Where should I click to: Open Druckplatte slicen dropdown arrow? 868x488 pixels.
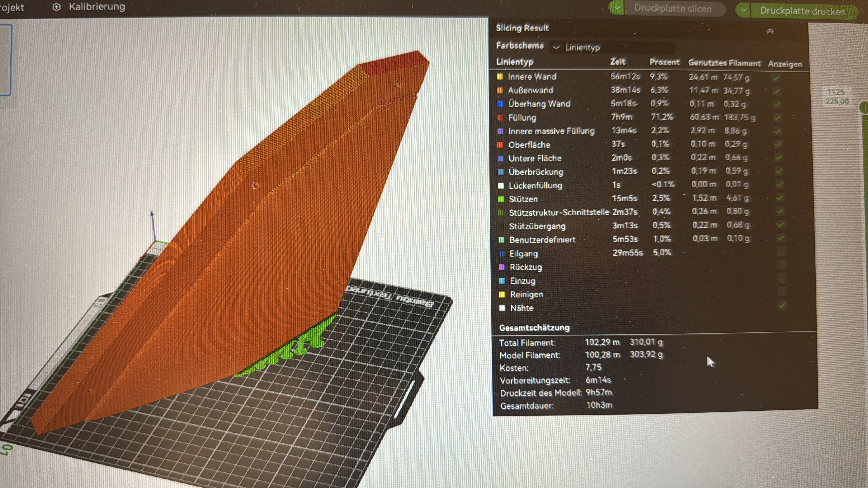tap(617, 8)
